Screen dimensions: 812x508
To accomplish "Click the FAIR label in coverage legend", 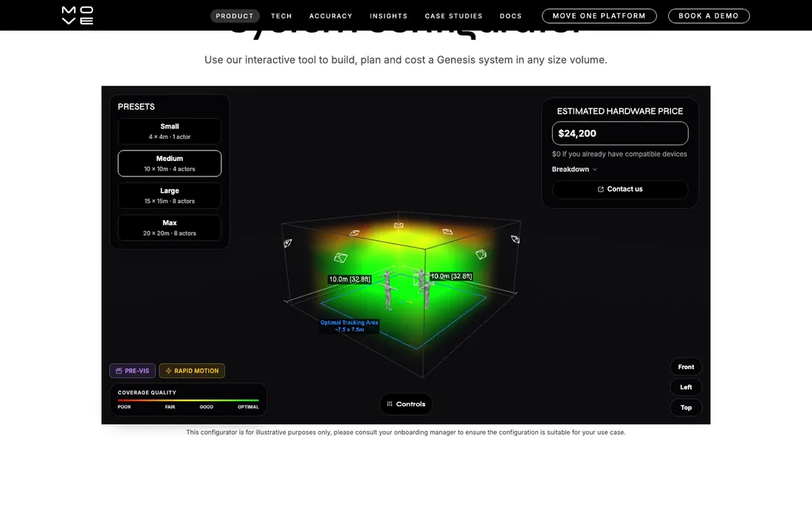I will click(x=170, y=407).
